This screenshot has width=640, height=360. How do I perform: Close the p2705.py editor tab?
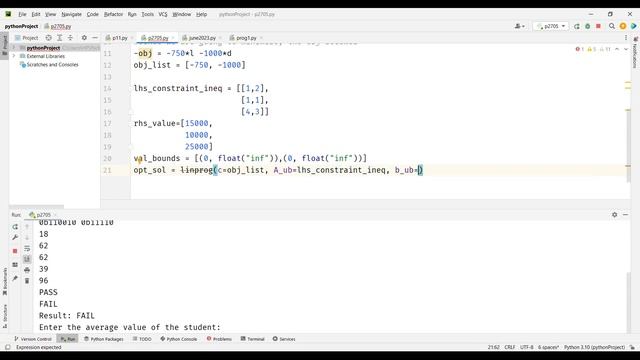click(x=173, y=38)
